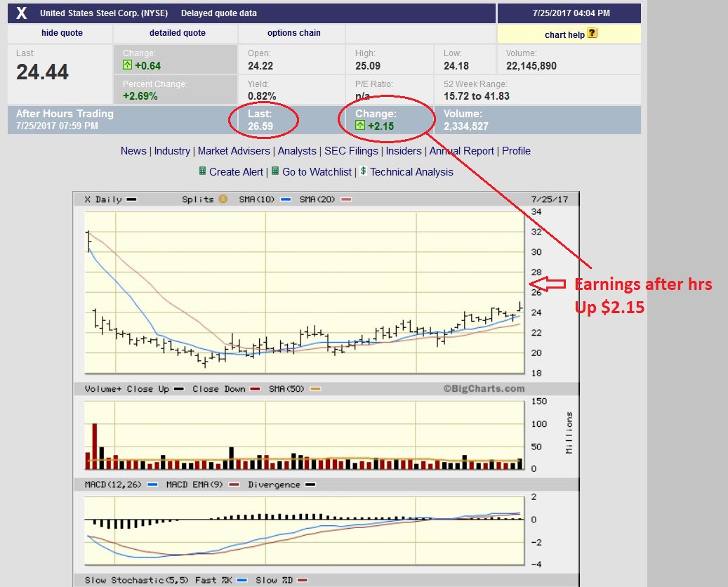Open the Annual Report link
Image resolution: width=728 pixels, height=587 pixels.
[x=462, y=151]
